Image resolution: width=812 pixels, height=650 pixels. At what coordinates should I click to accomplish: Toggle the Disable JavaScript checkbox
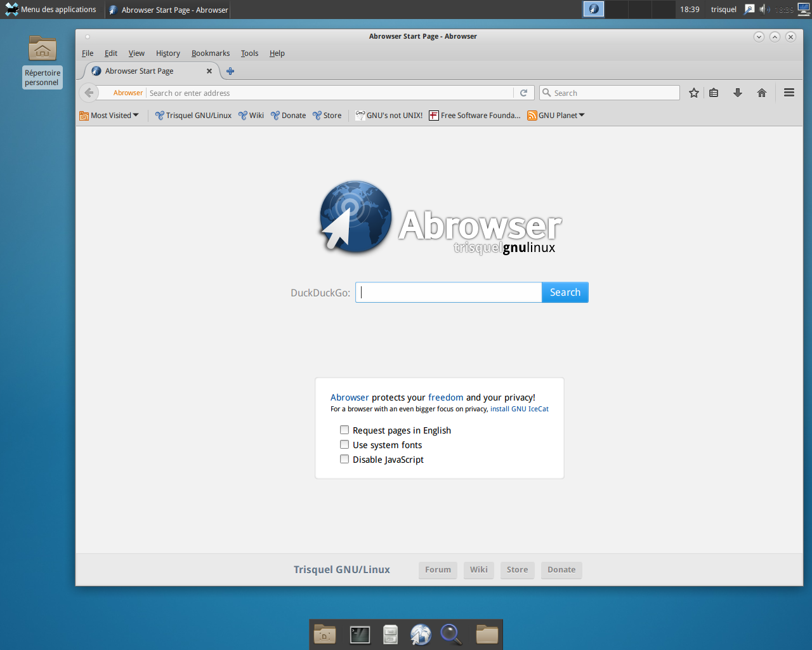[344, 459]
